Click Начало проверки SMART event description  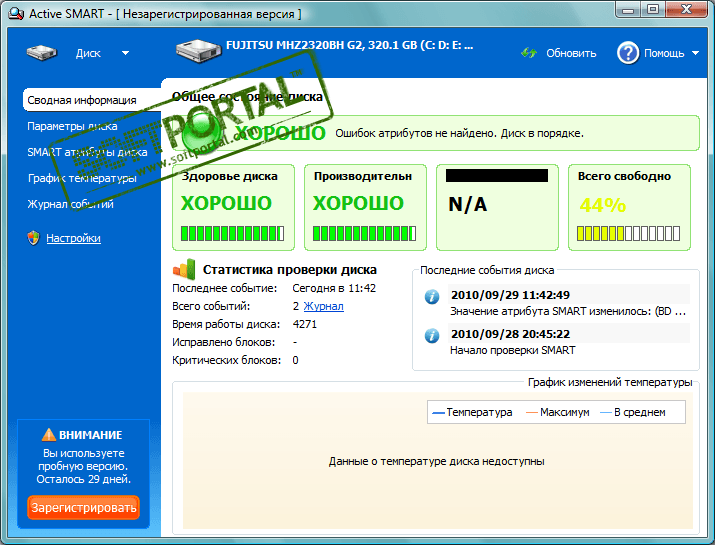pos(513,350)
